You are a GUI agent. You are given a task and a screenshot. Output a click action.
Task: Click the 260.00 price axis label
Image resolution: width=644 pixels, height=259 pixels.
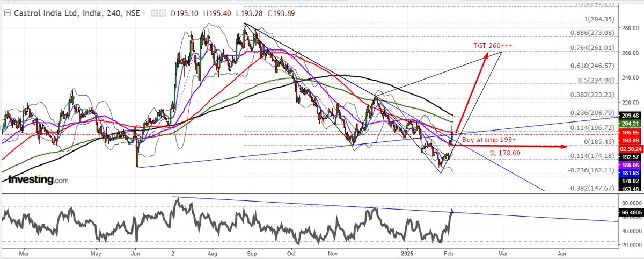pyautogui.click(x=630, y=53)
